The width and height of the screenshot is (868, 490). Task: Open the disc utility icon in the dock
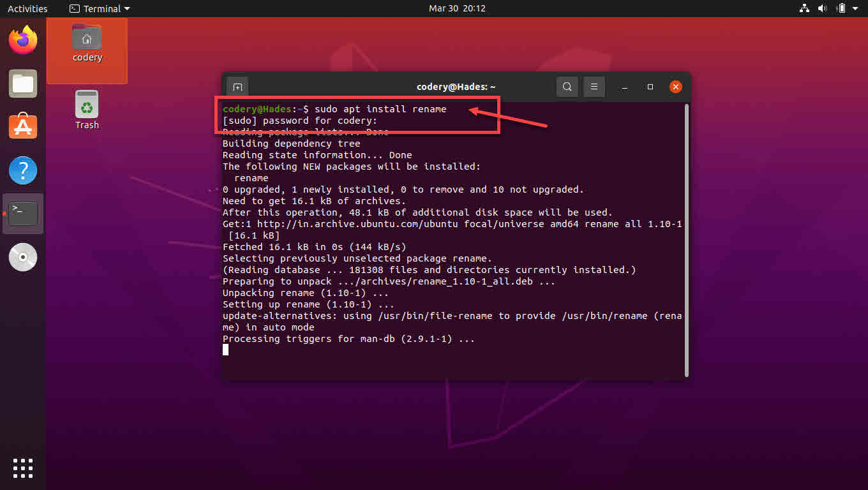click(22, 256)
